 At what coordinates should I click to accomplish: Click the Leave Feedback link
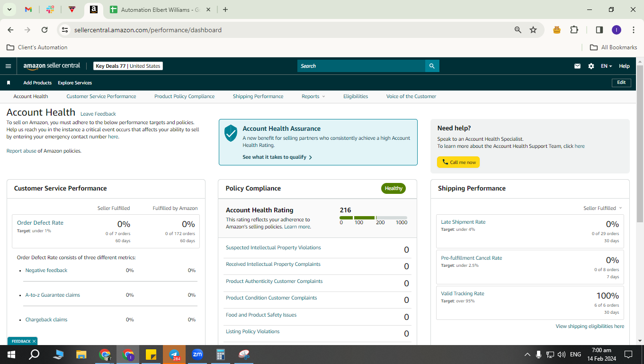click(x=98, y=114)
